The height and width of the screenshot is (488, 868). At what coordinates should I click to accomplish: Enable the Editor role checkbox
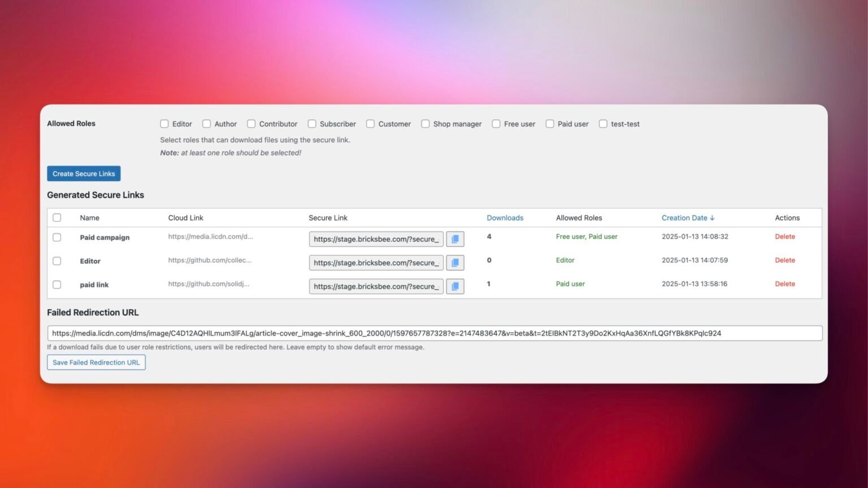point(164,124)
